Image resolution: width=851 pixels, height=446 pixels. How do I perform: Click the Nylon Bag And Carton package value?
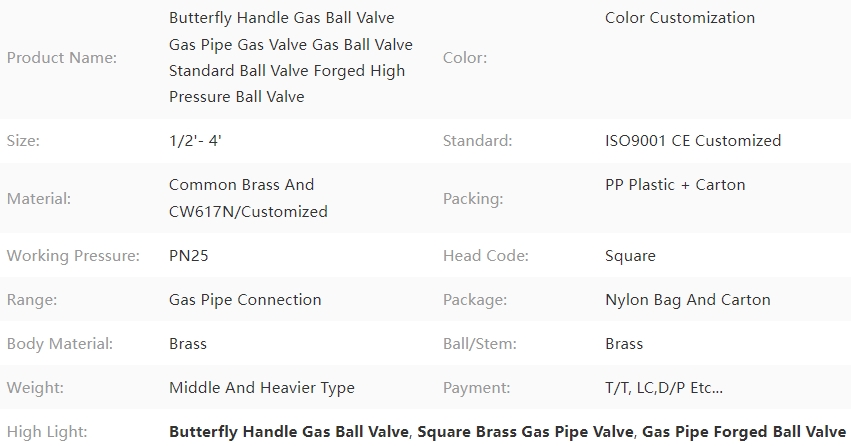tap(688, 300)
